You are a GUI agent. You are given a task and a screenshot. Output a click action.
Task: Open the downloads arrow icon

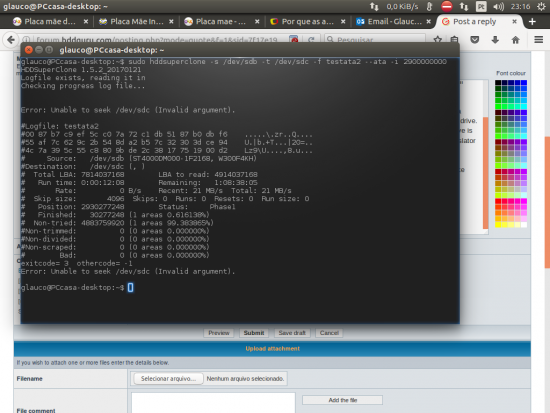[495, 40]
